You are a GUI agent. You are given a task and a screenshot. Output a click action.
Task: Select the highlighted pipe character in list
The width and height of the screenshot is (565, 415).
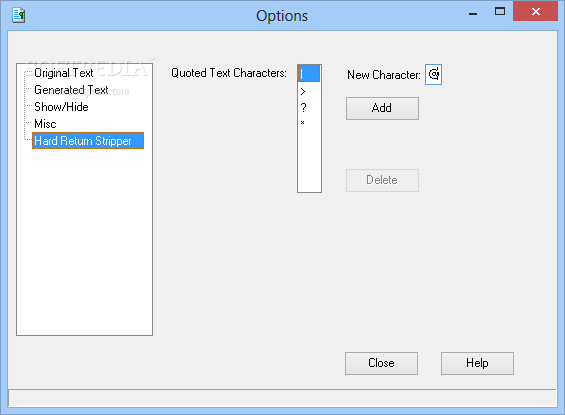pyautogui.click(x=309, y=74)
